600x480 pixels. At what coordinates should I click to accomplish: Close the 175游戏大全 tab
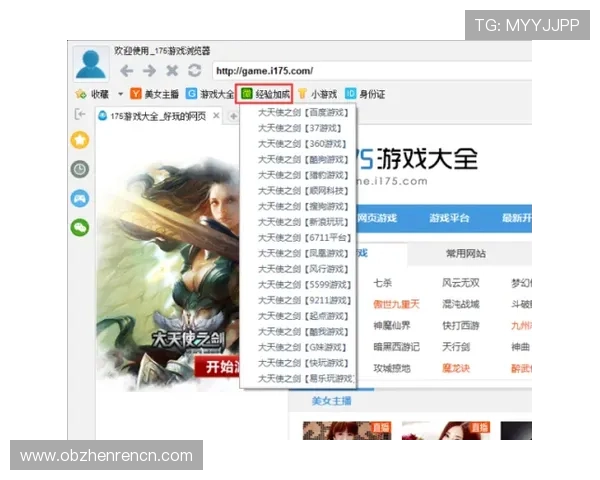[216, 115]
